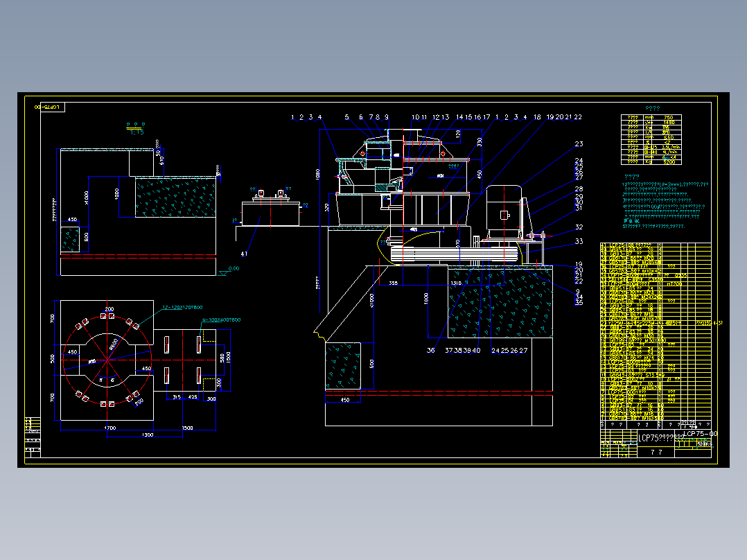This screenshot has height=560, width=747.
Task: Select the 12-120X120?800 hole annotation
Action: click(x=182, y=308)
